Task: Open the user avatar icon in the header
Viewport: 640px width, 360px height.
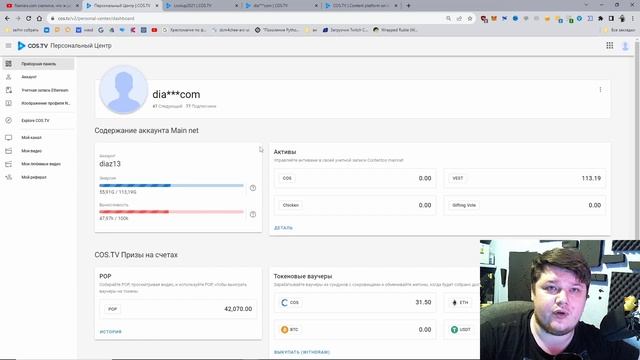Action: point(625,46)
